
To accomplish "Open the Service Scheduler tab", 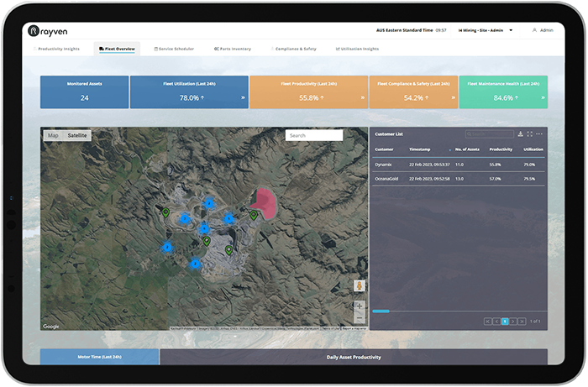I will tap(174, 49).
